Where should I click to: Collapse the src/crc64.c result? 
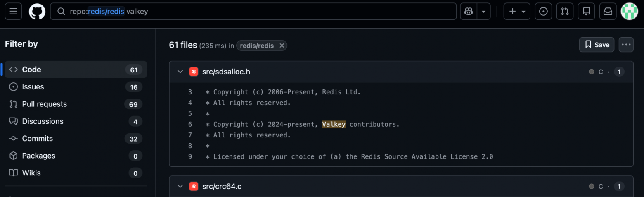click(180, 186)
